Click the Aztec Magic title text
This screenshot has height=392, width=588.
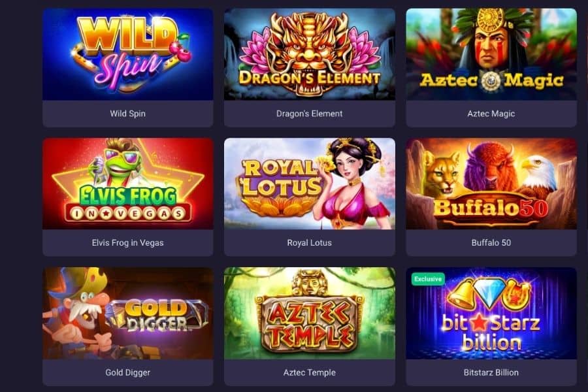[491, 113]
